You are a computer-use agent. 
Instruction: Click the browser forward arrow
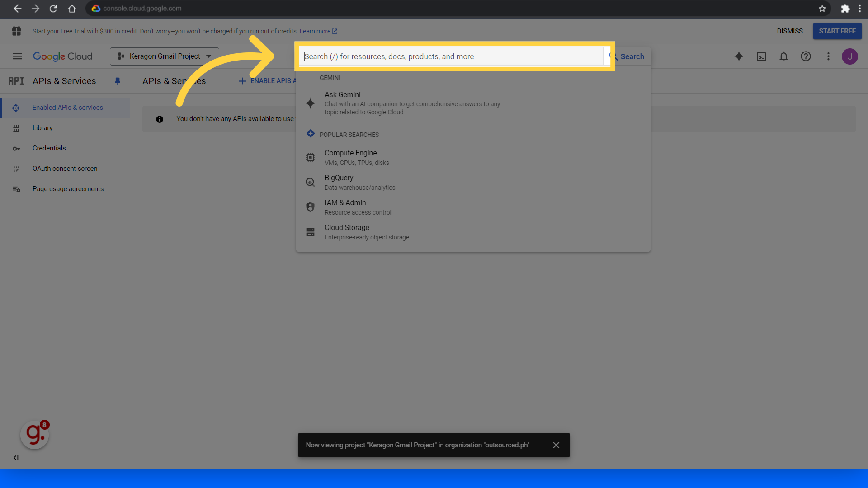pos(35,9)
